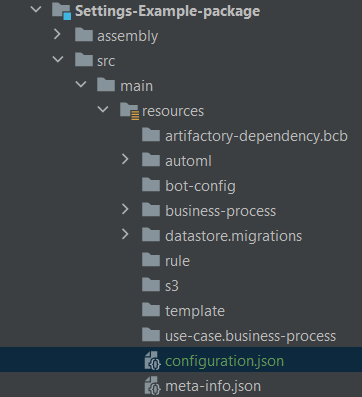The image size is (362, 397).
Task: Click the src folder icon
Action: point(84,60)
